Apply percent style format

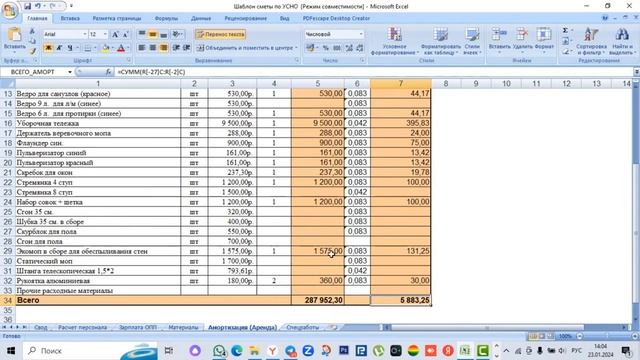tap(326, 48)
